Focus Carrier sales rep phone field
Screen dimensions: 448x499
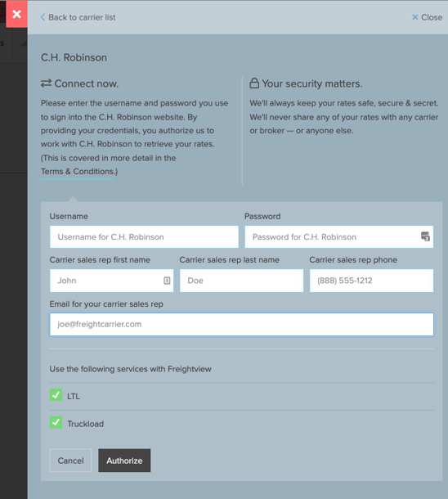pyautogui.click(x=371, y=281)
